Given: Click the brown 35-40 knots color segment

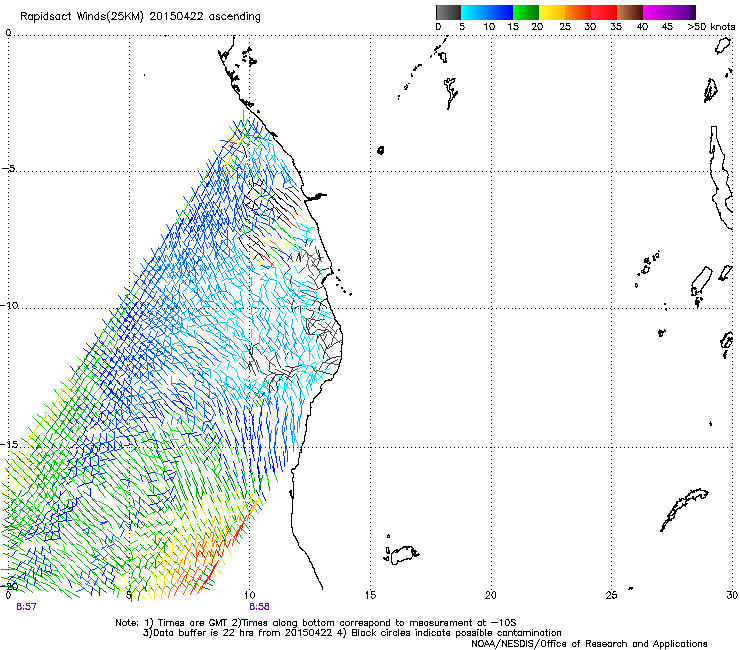Looking at the screenshot, I should [630, 12].
